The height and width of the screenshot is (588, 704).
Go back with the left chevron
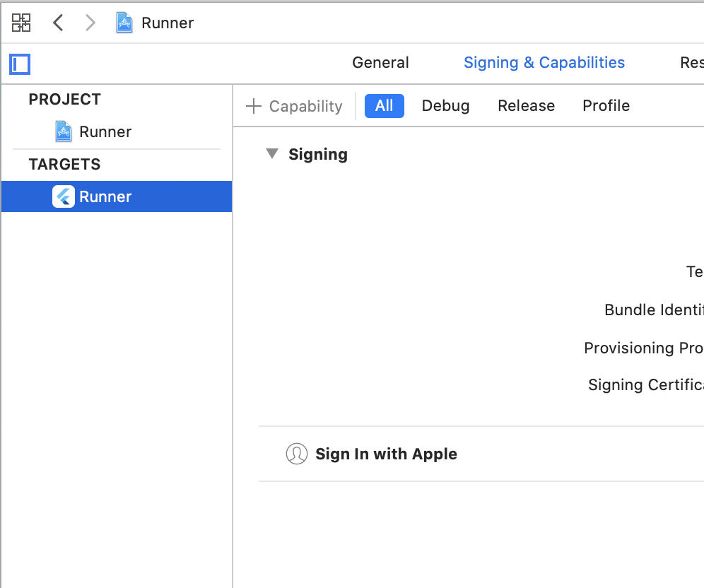[x=58, y=23]
